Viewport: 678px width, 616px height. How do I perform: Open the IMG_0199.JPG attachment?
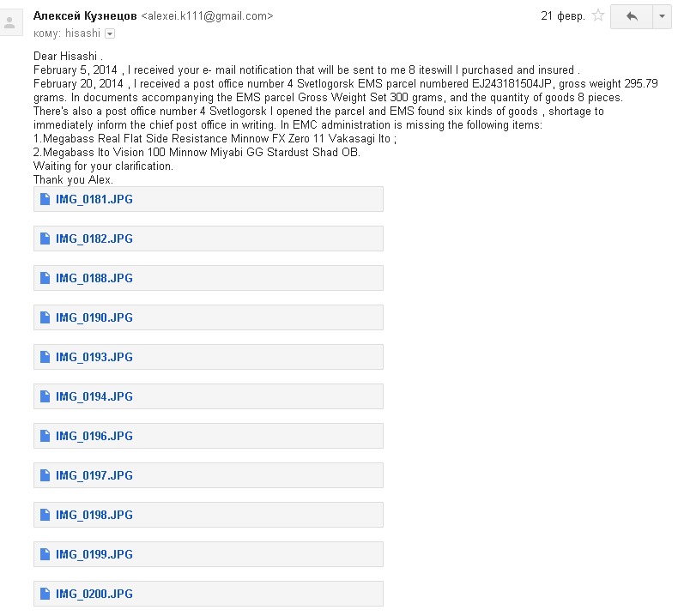click(209, 554)
